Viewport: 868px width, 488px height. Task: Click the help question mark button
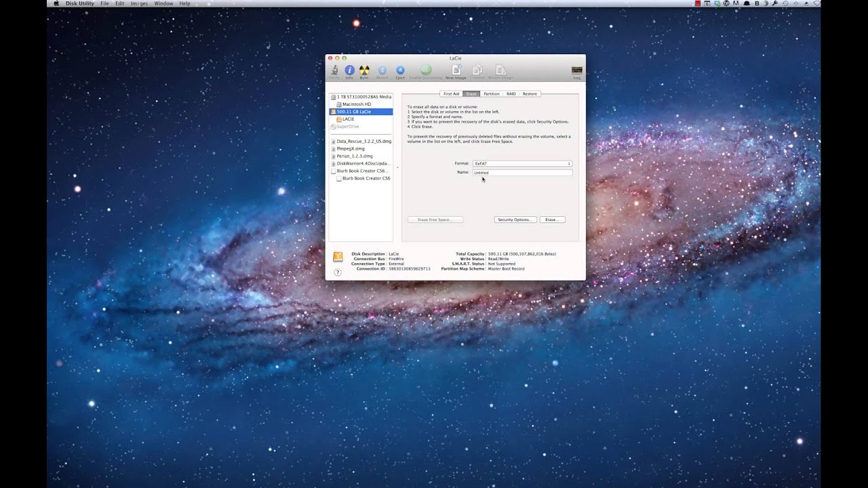point(338,272)
